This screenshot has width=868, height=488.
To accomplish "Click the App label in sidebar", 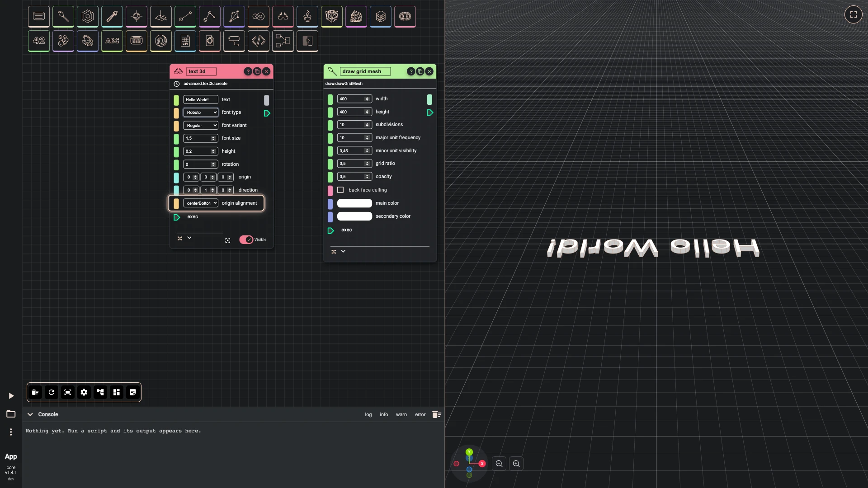I will pos(11,456).
